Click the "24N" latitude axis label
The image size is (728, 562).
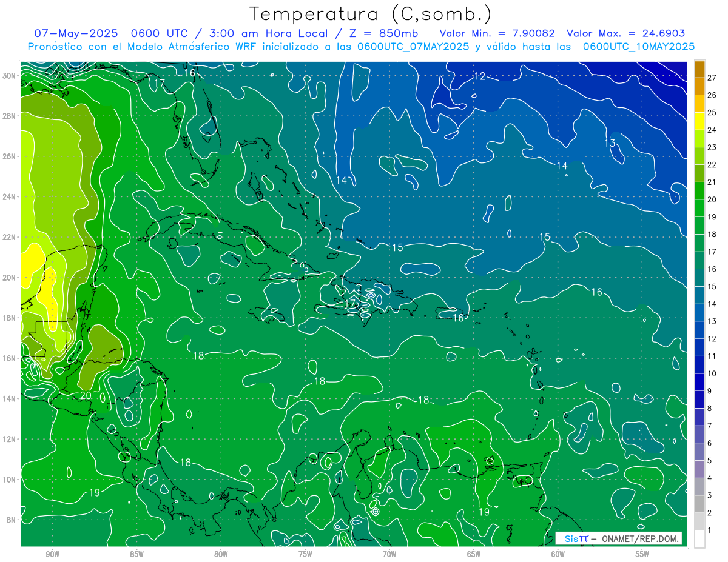click(x=9, y=197)
